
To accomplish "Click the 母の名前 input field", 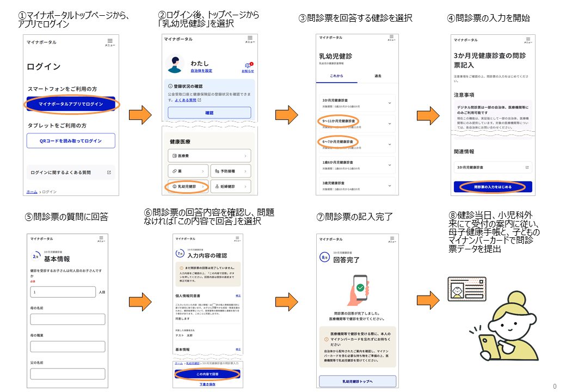I will [x=68, y=320].
